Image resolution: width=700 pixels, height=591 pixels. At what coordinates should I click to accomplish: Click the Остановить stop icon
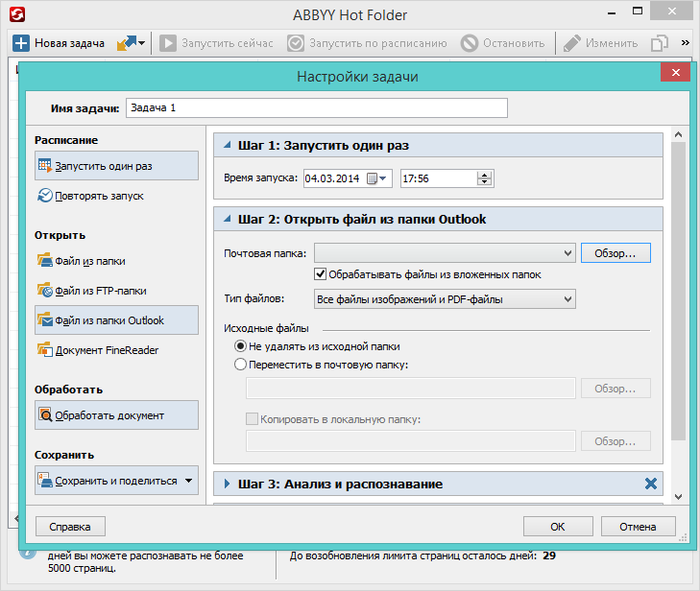(x=470, y=43)
